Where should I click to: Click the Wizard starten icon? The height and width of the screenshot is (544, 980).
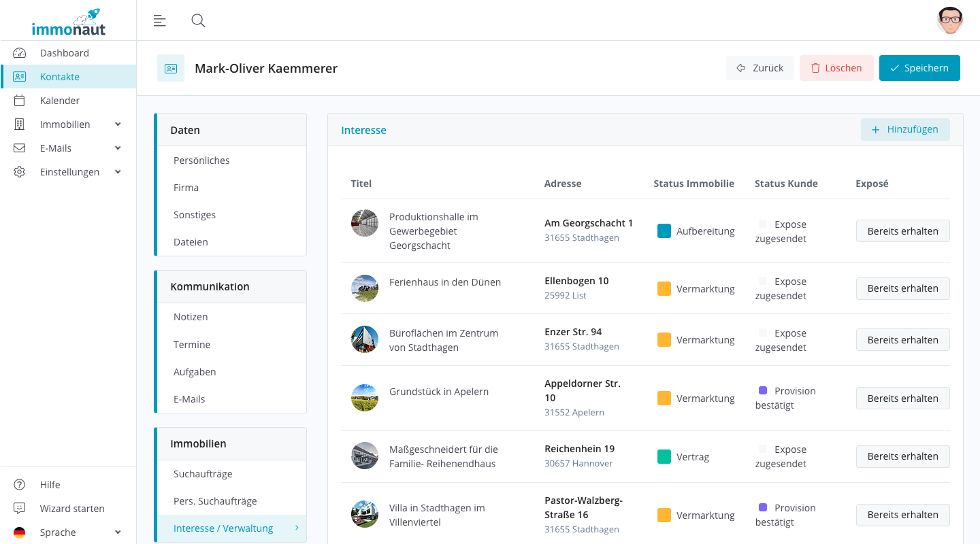click(19, 509)
